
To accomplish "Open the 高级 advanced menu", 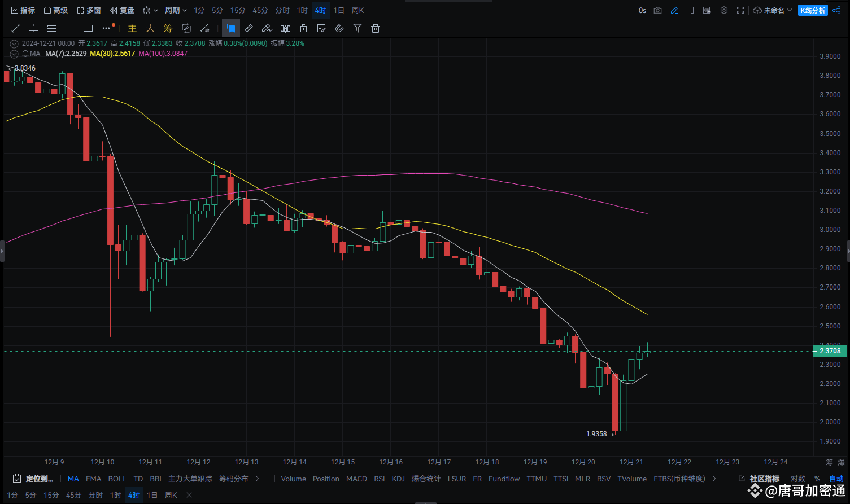I will (55, 10).
